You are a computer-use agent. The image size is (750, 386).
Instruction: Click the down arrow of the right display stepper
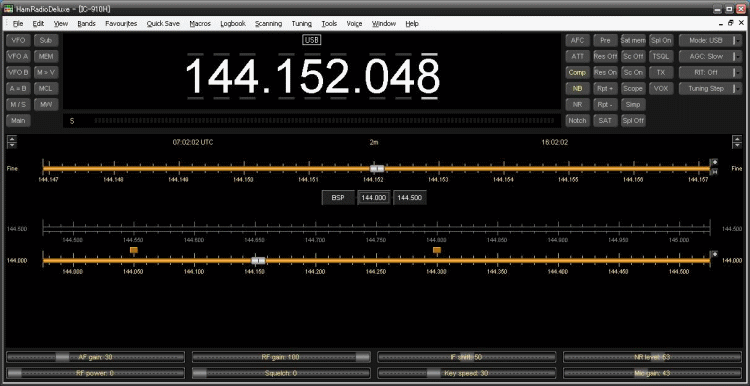(737, 145)
